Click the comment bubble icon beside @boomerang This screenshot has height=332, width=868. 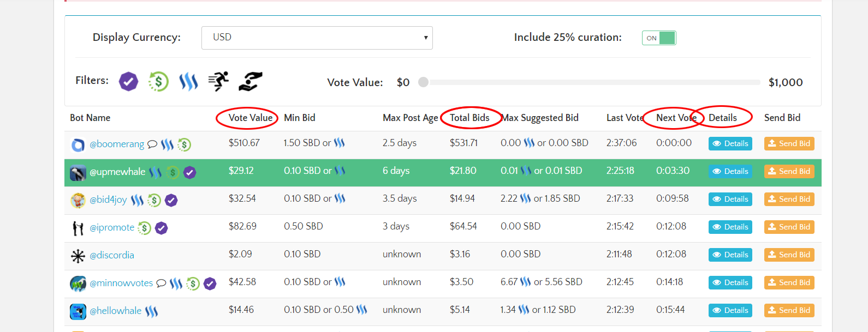[x=152, y=144]
